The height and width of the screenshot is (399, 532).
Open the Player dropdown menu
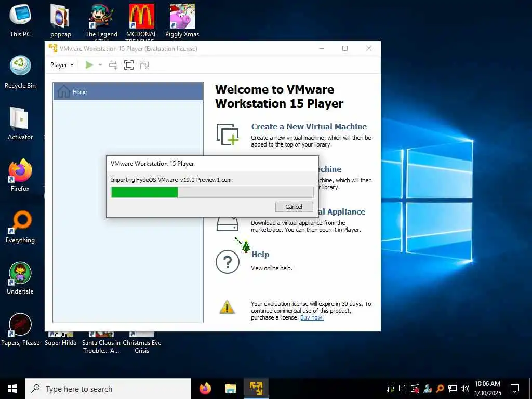coord(62,65)
